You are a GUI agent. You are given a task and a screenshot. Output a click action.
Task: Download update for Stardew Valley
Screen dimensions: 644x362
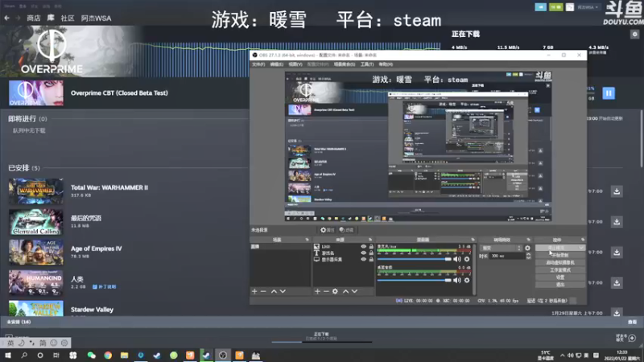[x=617, y=313]
